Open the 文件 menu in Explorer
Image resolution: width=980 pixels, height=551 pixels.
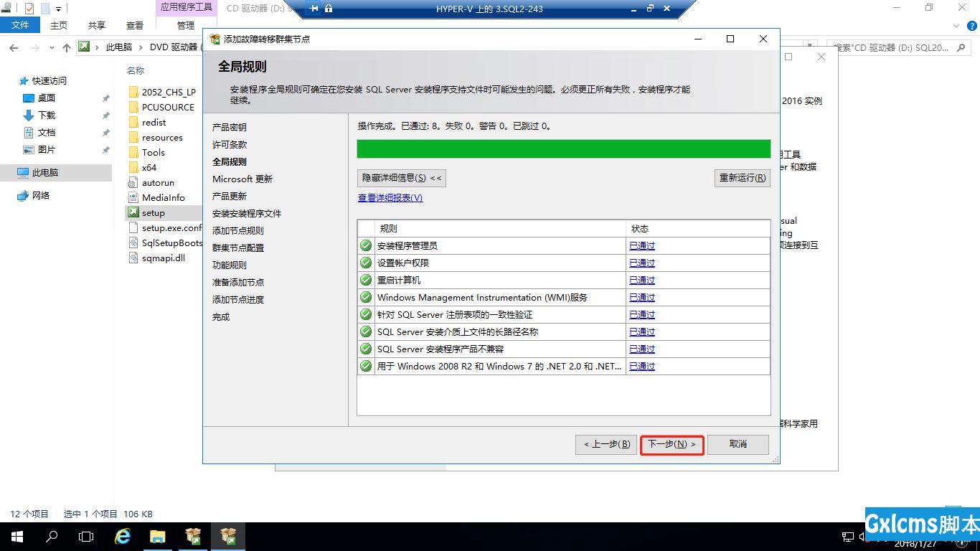pos(21,25)
